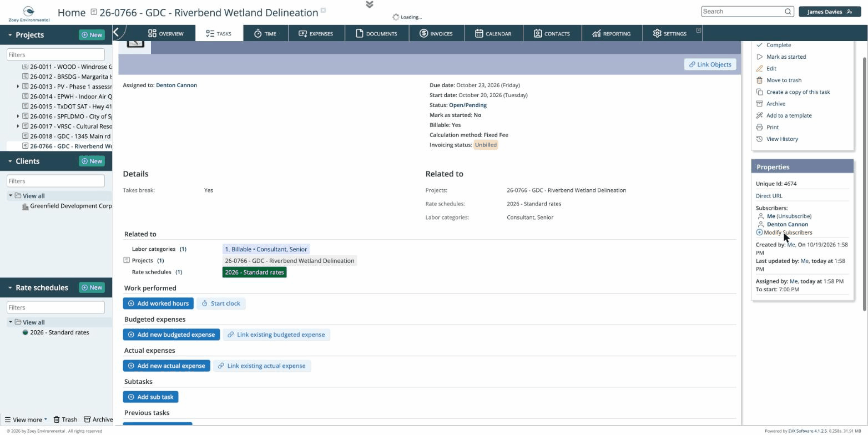Collapse the Projects panel
The image size is (868, 435).
coord(10,35)
